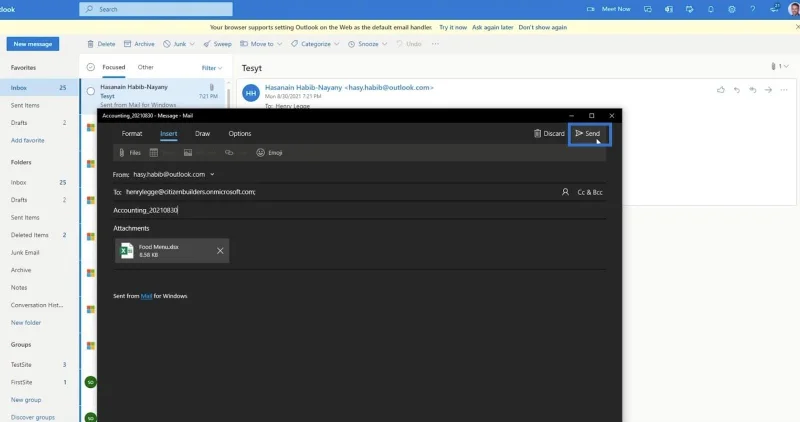Attach Files via paperclip button

130,153
